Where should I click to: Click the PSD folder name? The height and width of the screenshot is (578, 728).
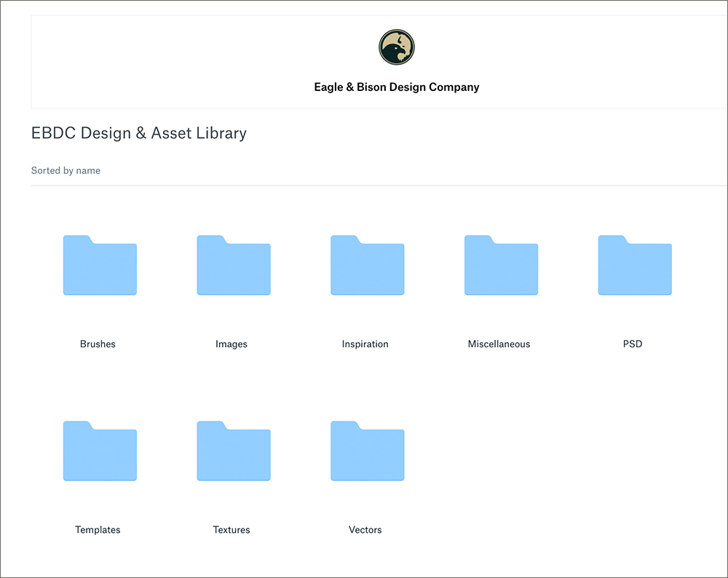point(633,344)
